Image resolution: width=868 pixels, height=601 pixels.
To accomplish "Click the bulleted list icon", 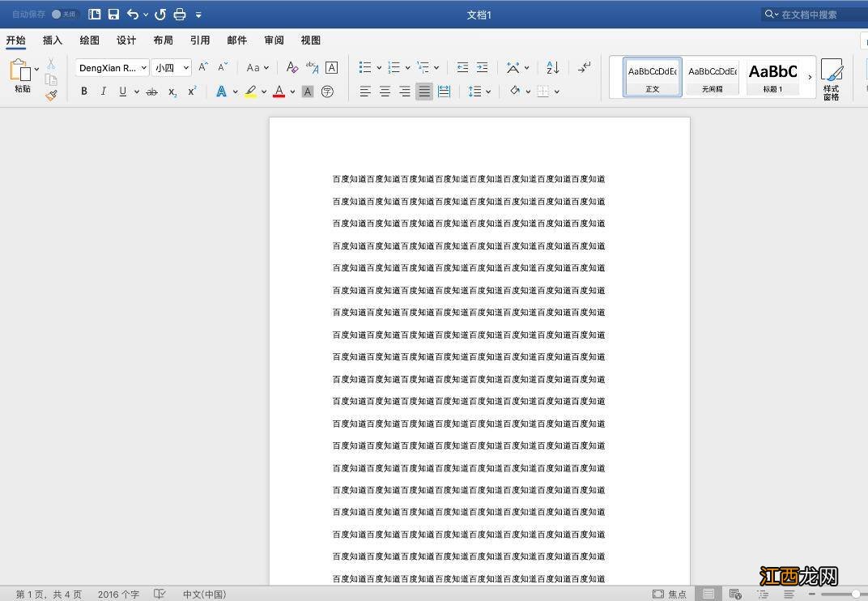I will 365,67.
